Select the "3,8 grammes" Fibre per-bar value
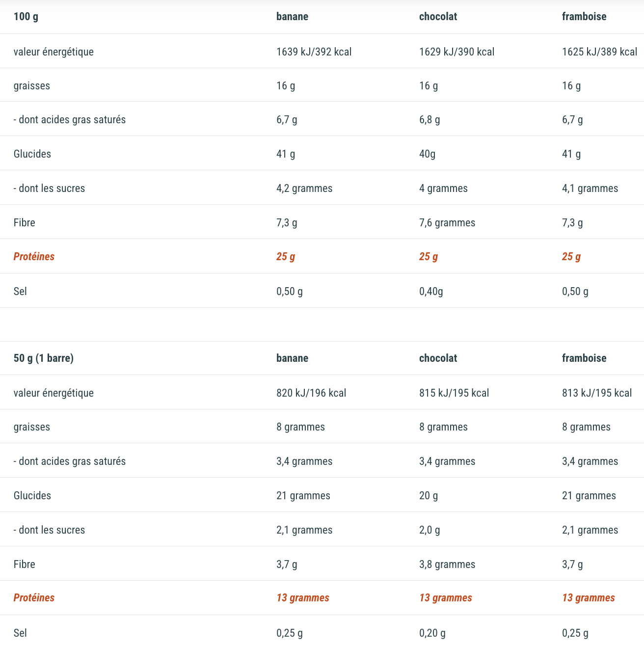 [x=447, y=565]
